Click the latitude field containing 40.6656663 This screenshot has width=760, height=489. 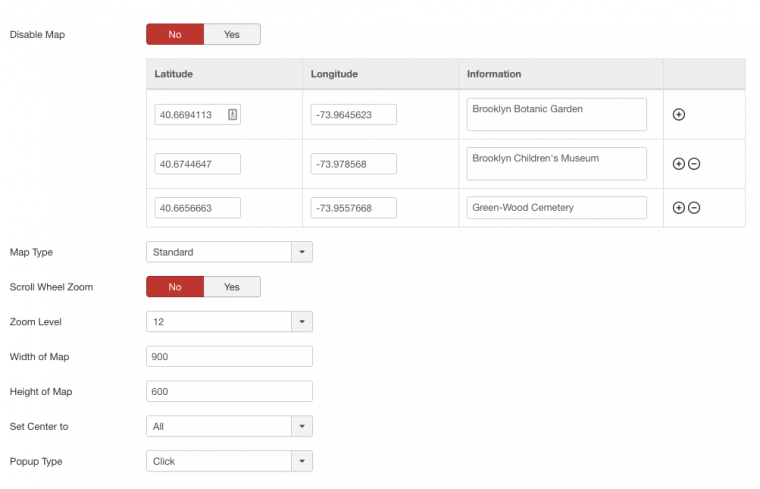(x=197, y=208)
